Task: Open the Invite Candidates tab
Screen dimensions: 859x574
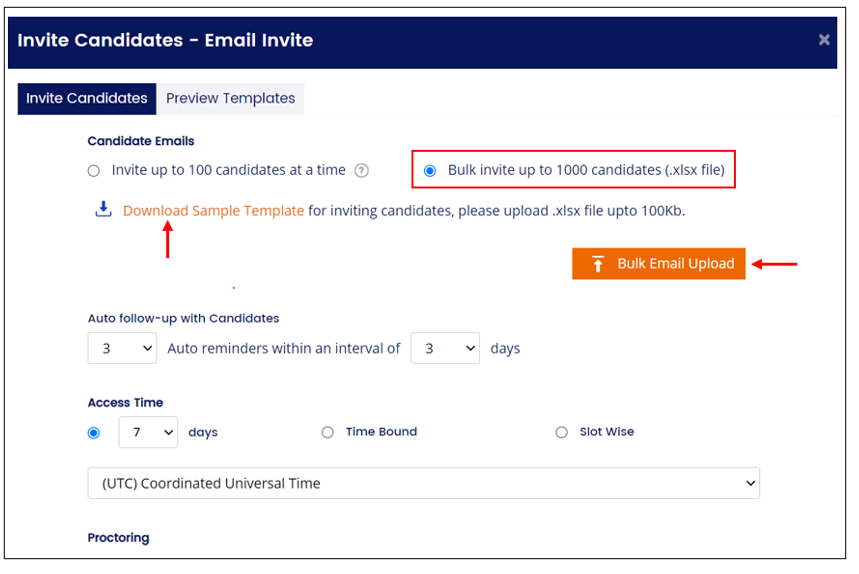Action: tap(87, 99)
